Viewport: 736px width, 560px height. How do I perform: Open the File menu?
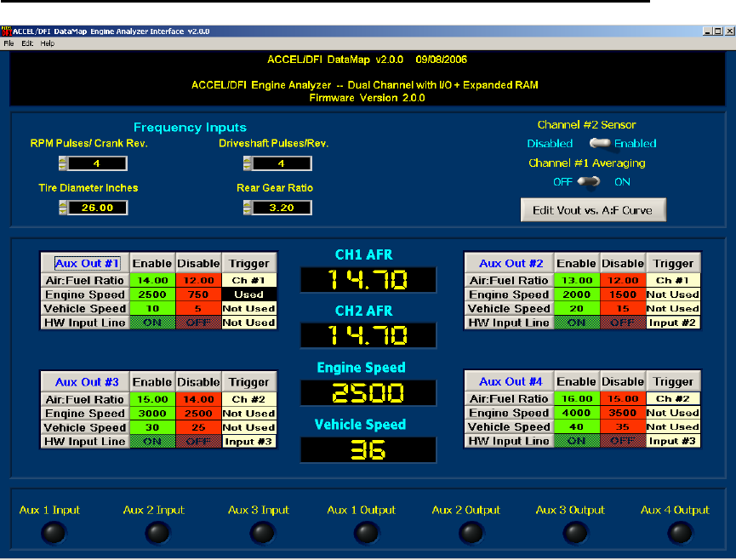(9, 43)
